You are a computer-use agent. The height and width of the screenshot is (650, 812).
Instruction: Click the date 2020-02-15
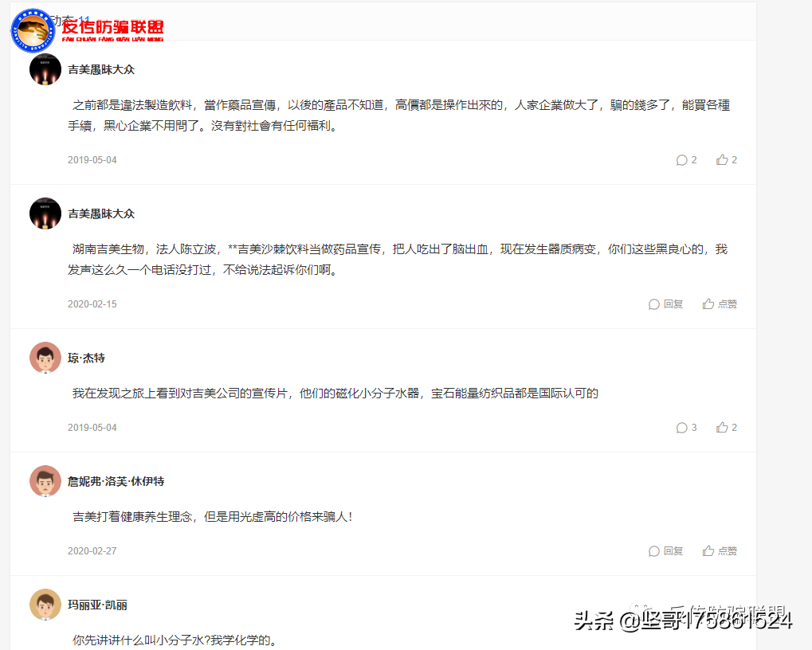[92, 304]
